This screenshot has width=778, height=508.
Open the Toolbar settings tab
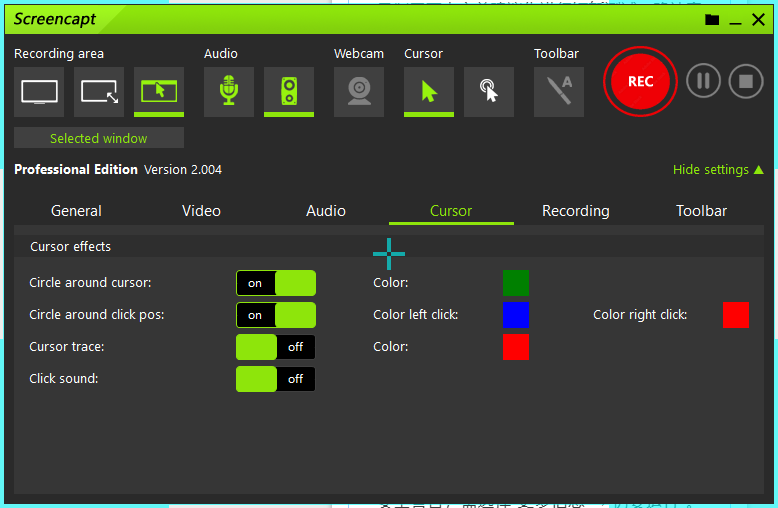pyautogui.click(x=702, y=211)
